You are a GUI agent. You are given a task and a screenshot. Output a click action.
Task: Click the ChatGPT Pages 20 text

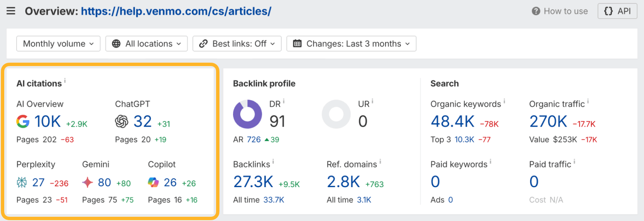pos(133,139)
